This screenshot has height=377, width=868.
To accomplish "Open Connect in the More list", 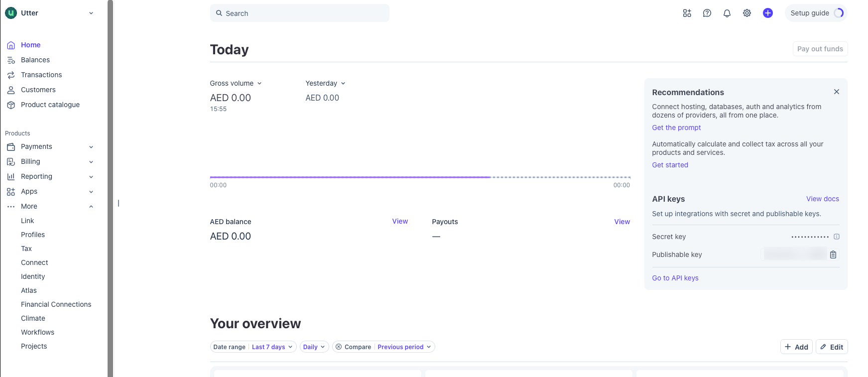I will point(34,262).
